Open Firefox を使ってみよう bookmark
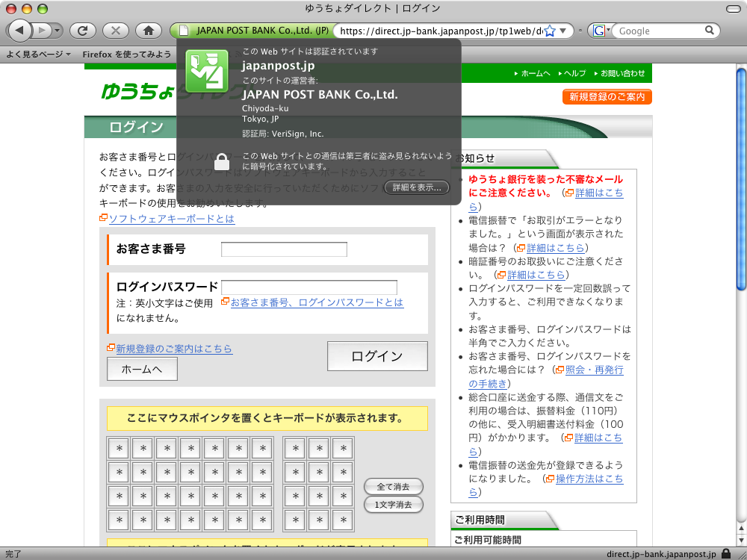The height and width of the screenshot is (560, 747). click(126, 55)
